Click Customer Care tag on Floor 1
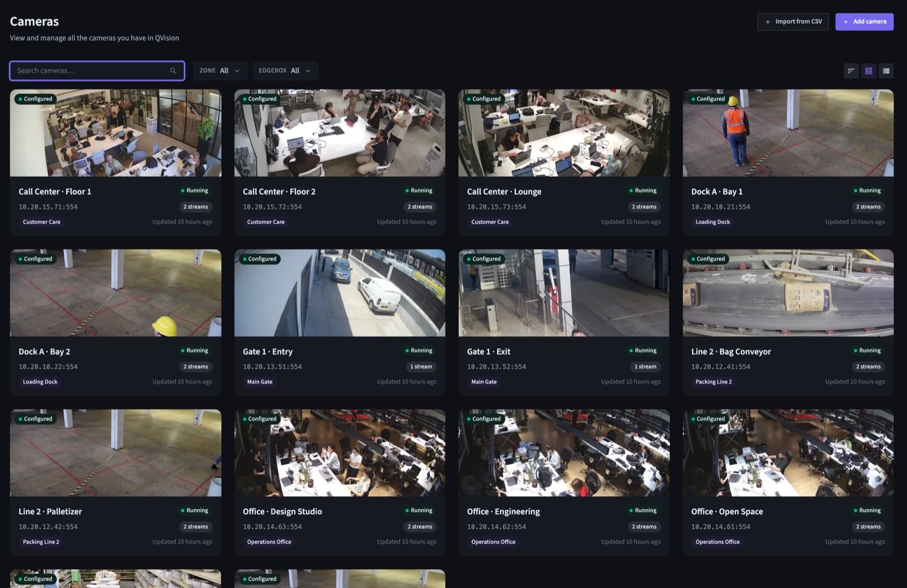Screen dimensions: 907x588 point(41,222)
